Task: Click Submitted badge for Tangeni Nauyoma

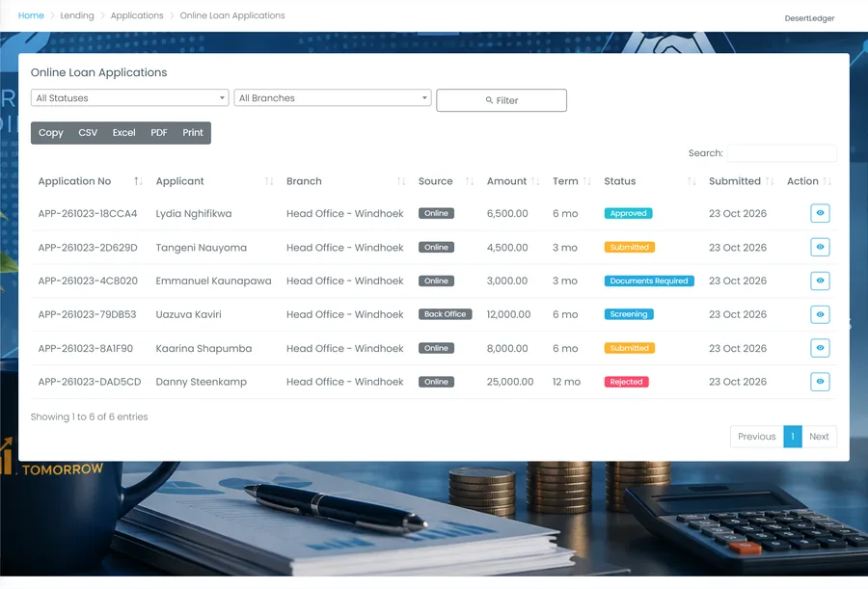Action: pos(630,248)
